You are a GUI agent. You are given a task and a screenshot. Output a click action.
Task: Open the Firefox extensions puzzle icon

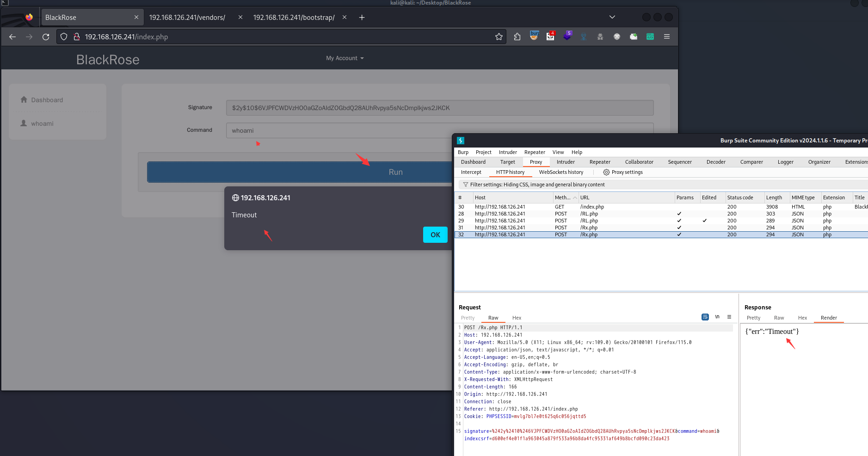click(517, 37)
